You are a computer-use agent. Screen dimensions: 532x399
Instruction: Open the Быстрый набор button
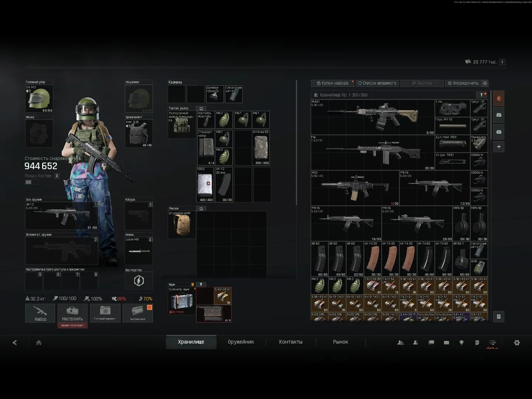click(137, 313)
